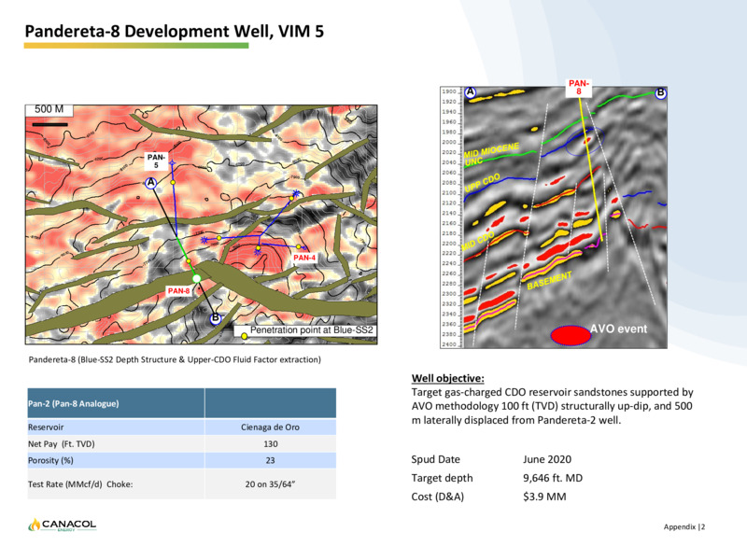Click the Target depth label

click(x=442, y=478)
